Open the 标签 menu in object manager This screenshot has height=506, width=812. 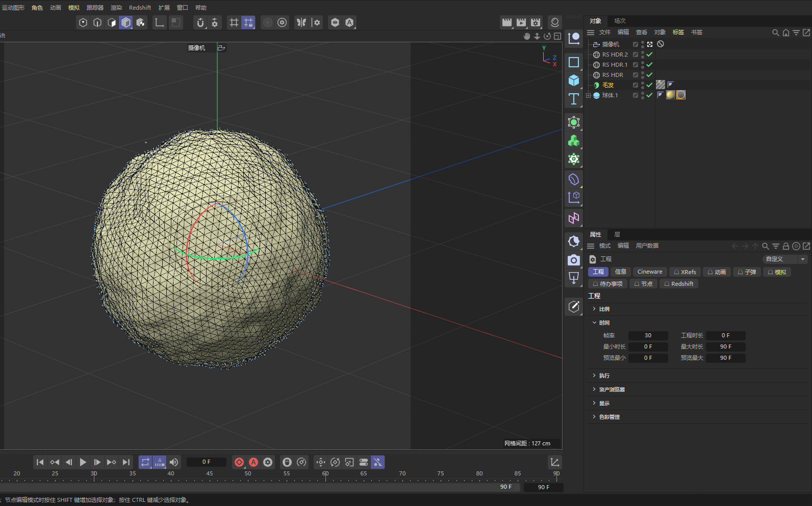(678, 32)
